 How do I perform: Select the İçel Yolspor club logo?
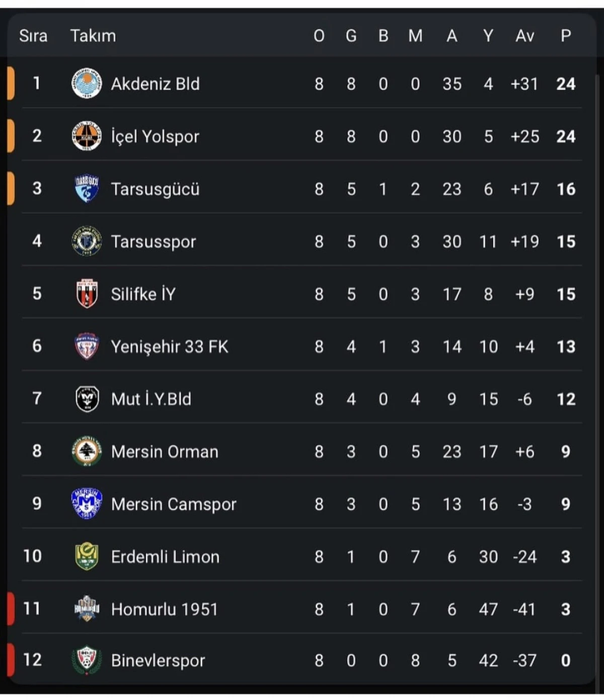pos(87,136)
